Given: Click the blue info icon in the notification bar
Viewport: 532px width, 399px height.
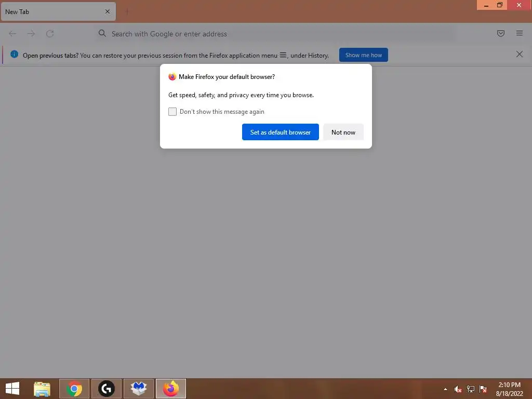Looking at the screenshot, I should pos(14,54).
